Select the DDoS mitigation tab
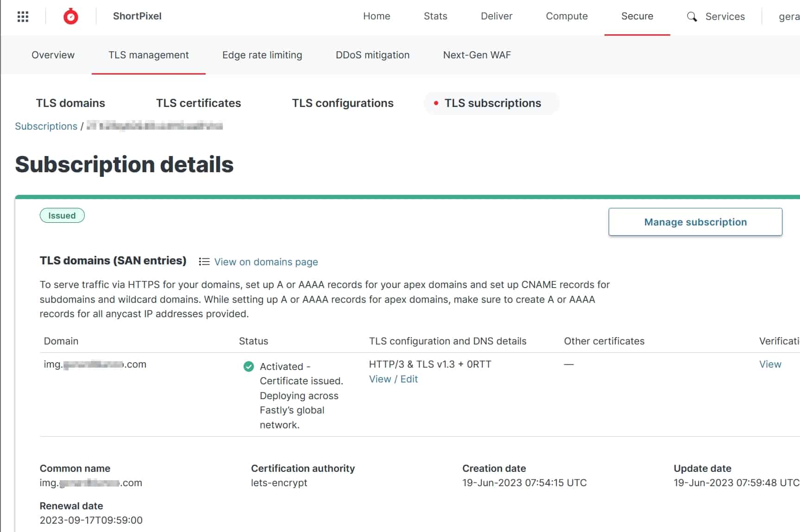The height and width of the screenshot is (532, 800). pos(372,55)
